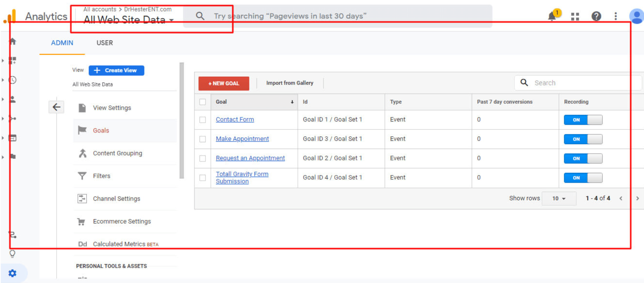
Task: Click the + NEW GOAL button
Action: (x=224, y=83)
